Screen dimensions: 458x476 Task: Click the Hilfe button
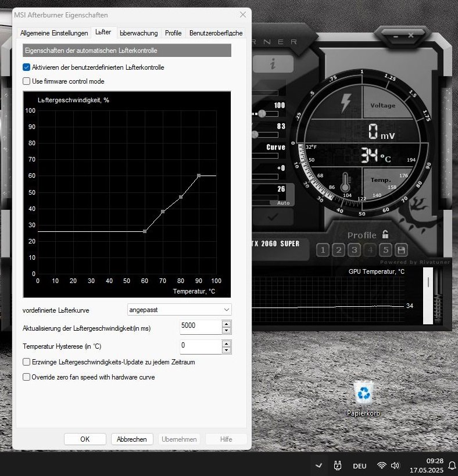(226, 439)
